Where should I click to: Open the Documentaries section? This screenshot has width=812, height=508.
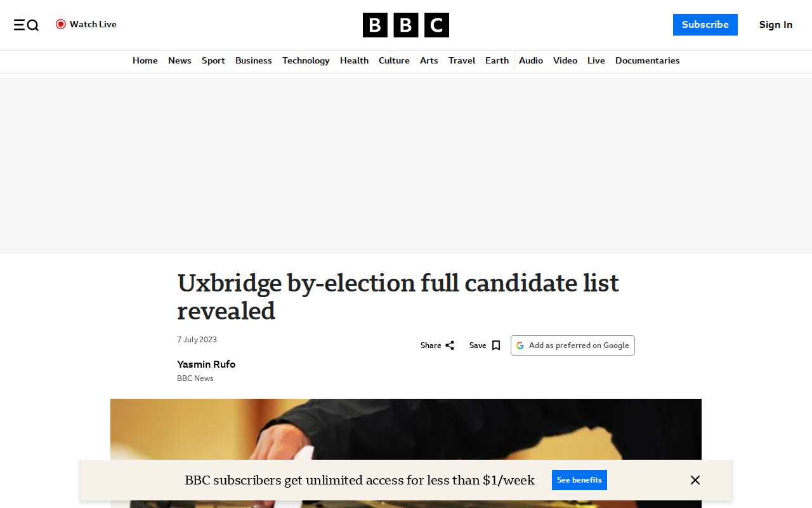(647, 60)
